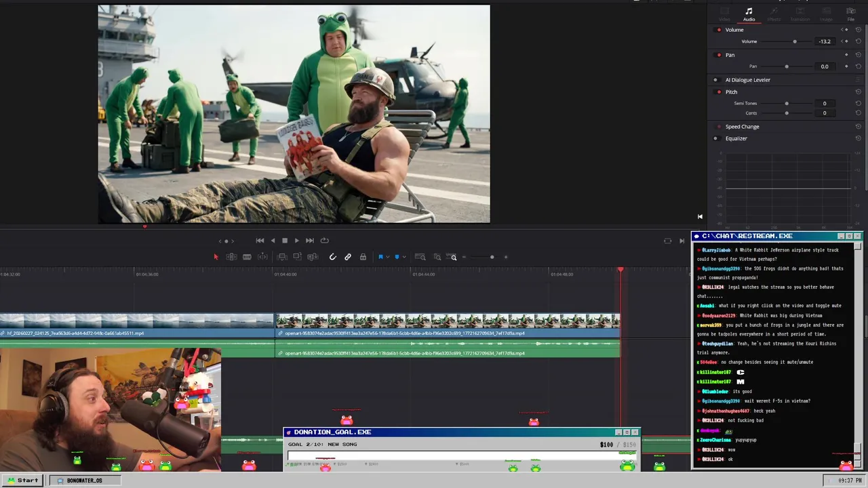The width and height of the screenshot is (868, 488).
Task: Activate the Trim Edit Mode tool
Action: [231, 257]
